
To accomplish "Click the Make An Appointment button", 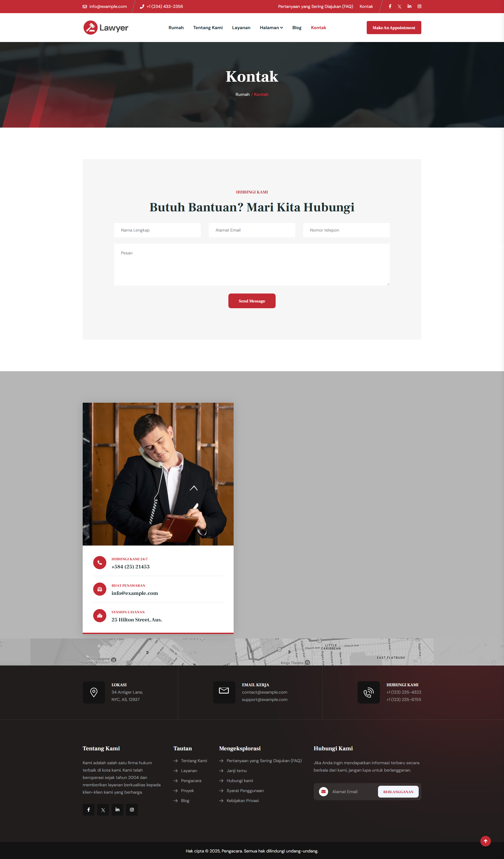I will pyautogui.click(x=394, y=28).
